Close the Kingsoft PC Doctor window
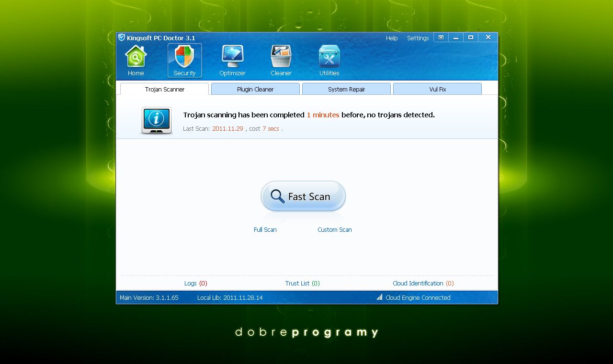613x364 pixels. (x=488, y=37)
